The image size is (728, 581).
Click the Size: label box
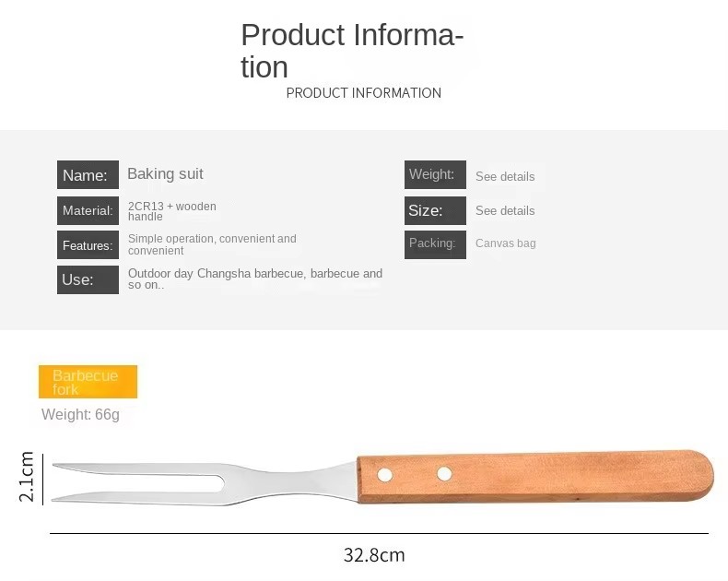435,210
